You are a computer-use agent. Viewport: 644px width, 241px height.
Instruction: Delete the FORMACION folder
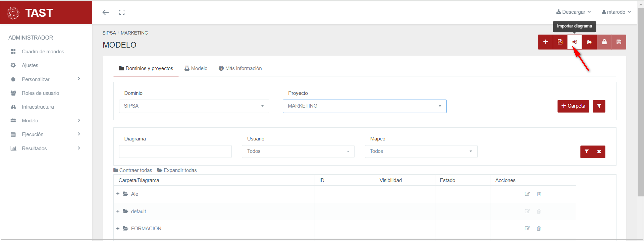tap(539, 229)
